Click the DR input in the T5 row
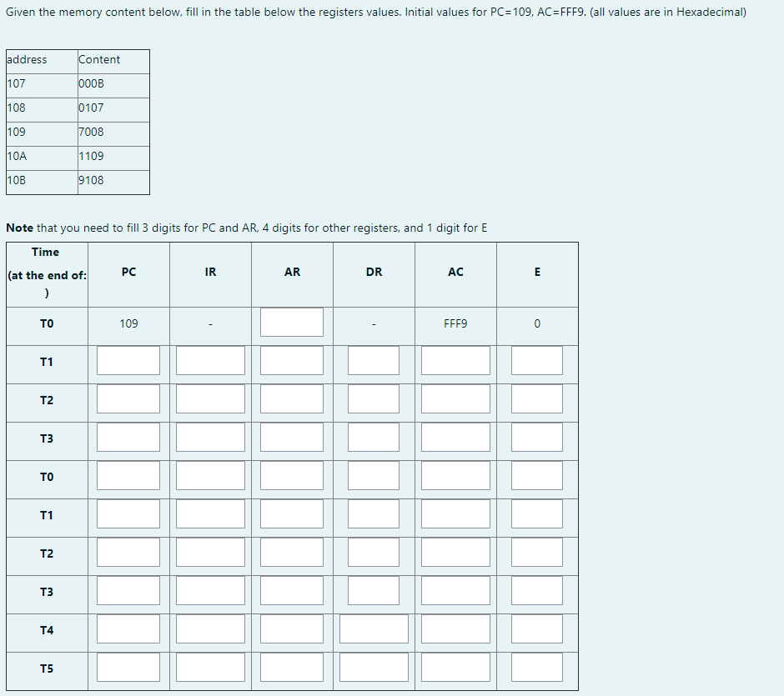The width and height of the screenshot is (784, 696). [374, 667]
